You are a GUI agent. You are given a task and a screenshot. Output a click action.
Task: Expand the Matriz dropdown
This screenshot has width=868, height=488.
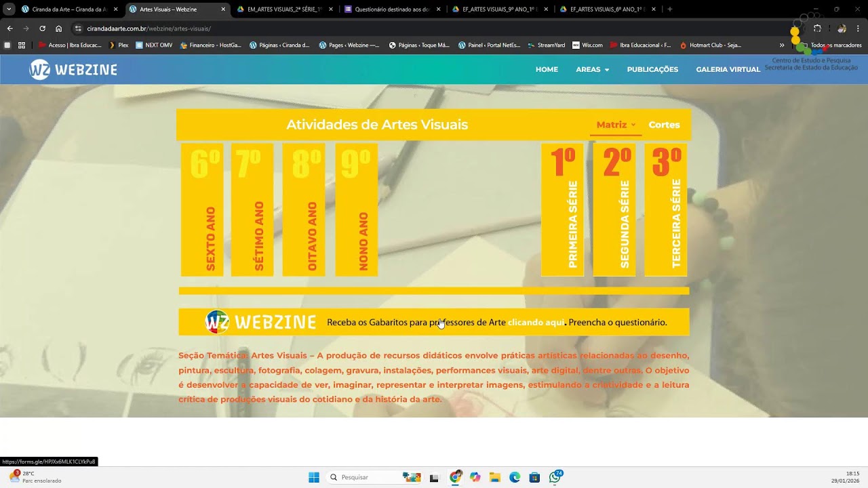click(616, 125)
